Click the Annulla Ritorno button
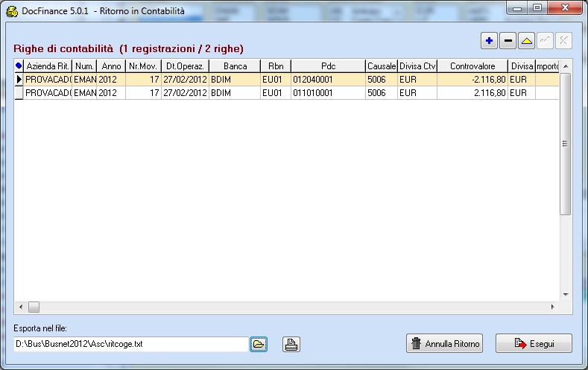Image resolution: width=588 pixels, height=370 pixels. (444, 343)
